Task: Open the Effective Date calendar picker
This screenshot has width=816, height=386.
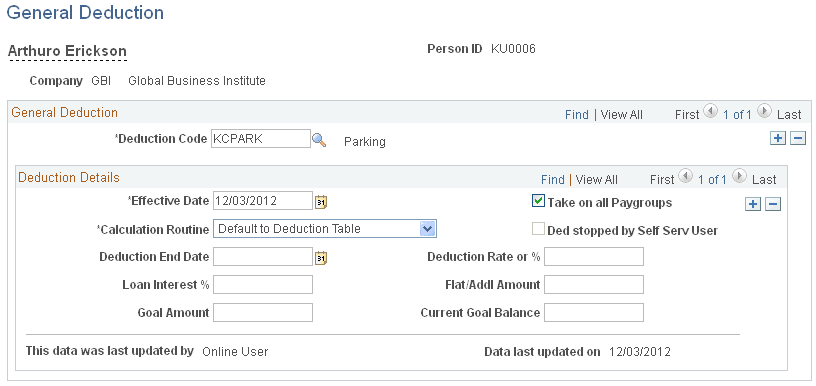Action: coord(321,202)
